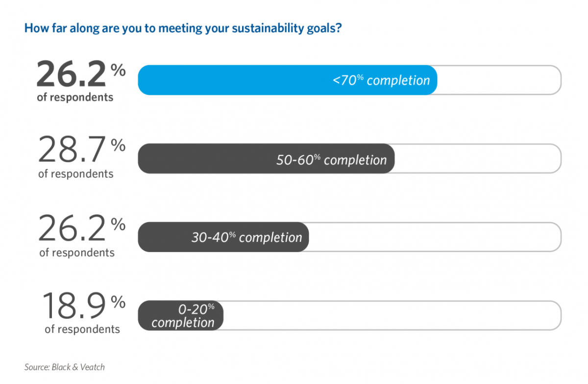Click the "0-20% completion" dark bar
The image size is (588, 384).
182,316
